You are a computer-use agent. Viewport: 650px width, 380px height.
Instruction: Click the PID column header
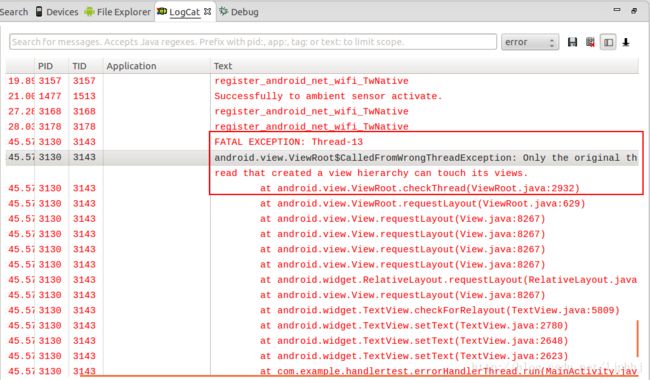pos(51,66)
